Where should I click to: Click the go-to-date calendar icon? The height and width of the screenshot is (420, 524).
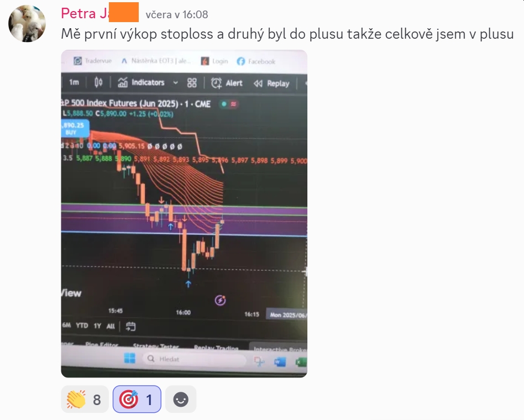click(130, 327)
